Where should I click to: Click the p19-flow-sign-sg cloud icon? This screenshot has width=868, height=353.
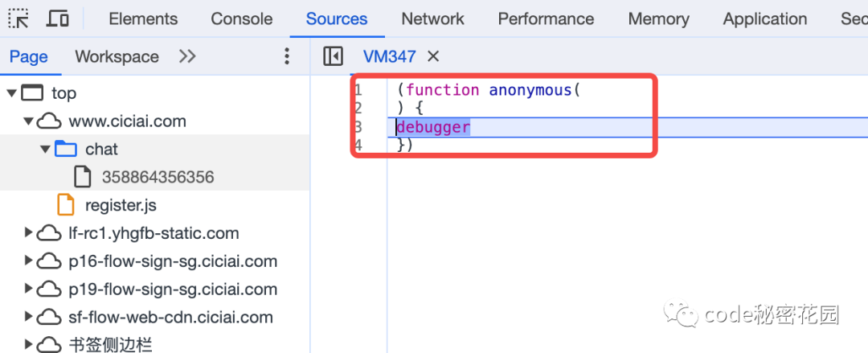tap(49, 289)
